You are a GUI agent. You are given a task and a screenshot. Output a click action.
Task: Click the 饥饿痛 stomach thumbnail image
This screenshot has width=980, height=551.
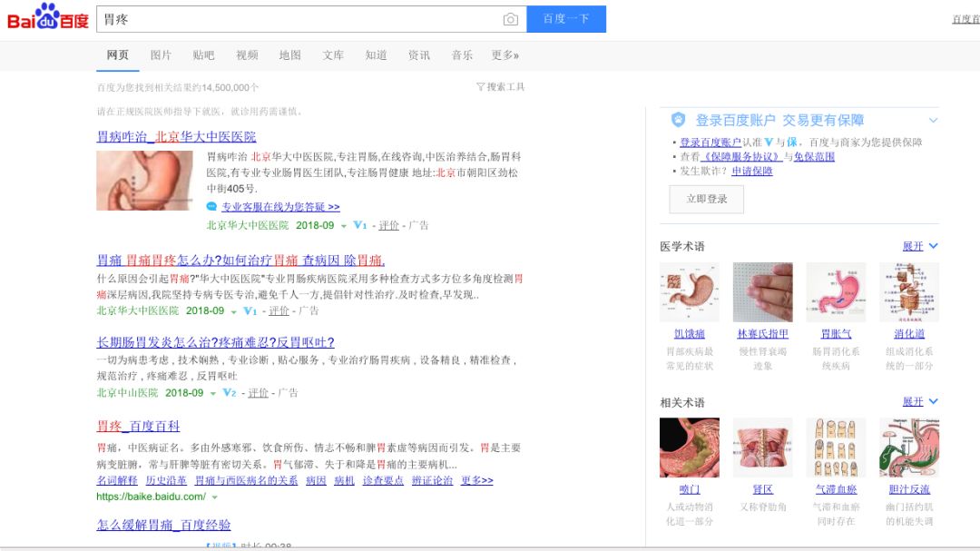[x=691, y=290]
